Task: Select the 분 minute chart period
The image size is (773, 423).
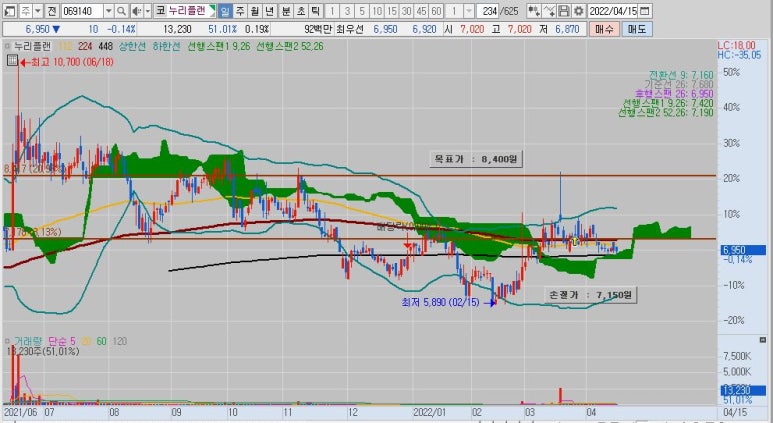Action: (286, 10)
